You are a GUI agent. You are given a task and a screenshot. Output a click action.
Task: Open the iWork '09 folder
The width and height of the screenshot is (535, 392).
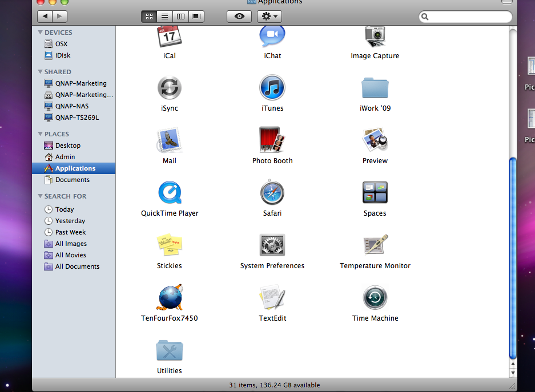tap(375, 88)
